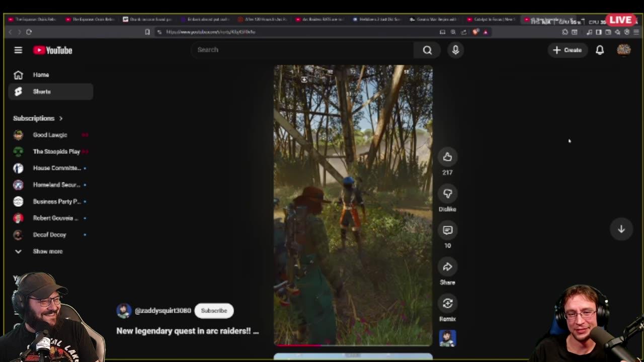Viewport: 644px width, 362px height.
Task: Select Shorts in the sidebar
Action: 42,92
